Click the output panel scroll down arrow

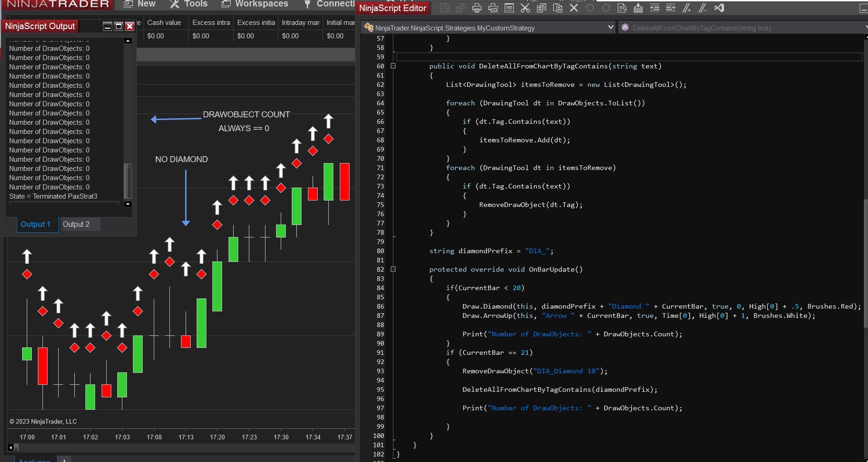[128, 204]
